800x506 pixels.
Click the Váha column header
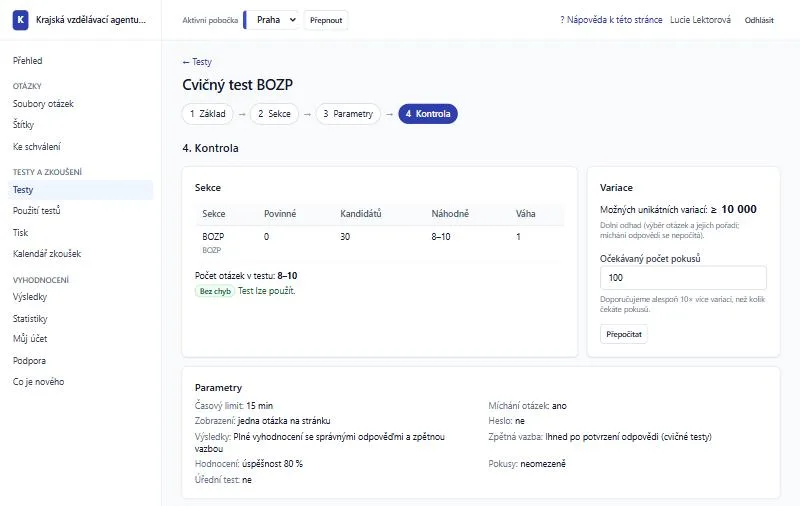526,214
